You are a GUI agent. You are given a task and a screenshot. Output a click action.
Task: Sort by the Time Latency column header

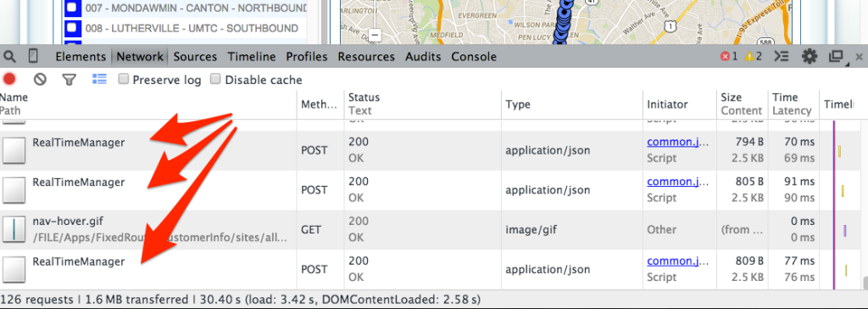(793, 104)
